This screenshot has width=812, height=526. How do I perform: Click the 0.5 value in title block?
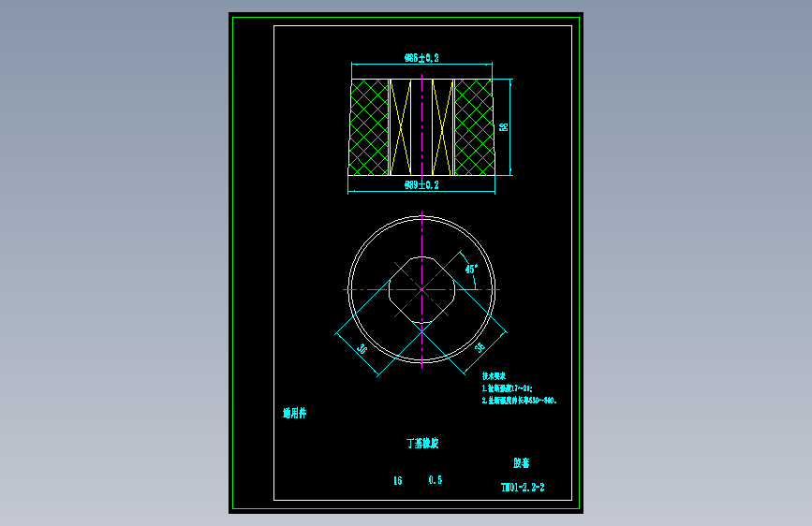(x=436, y=480)
